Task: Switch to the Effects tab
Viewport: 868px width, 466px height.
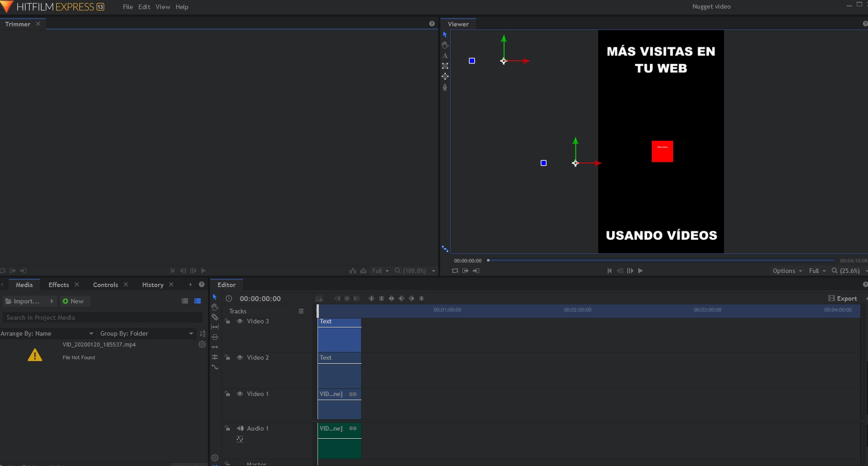Action: click(59, 285)
